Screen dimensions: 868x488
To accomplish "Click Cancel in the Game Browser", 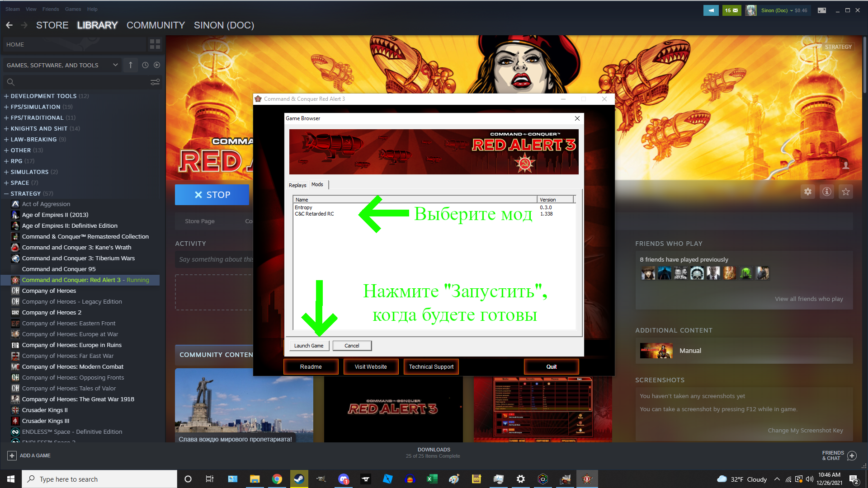I will point(352,346).
